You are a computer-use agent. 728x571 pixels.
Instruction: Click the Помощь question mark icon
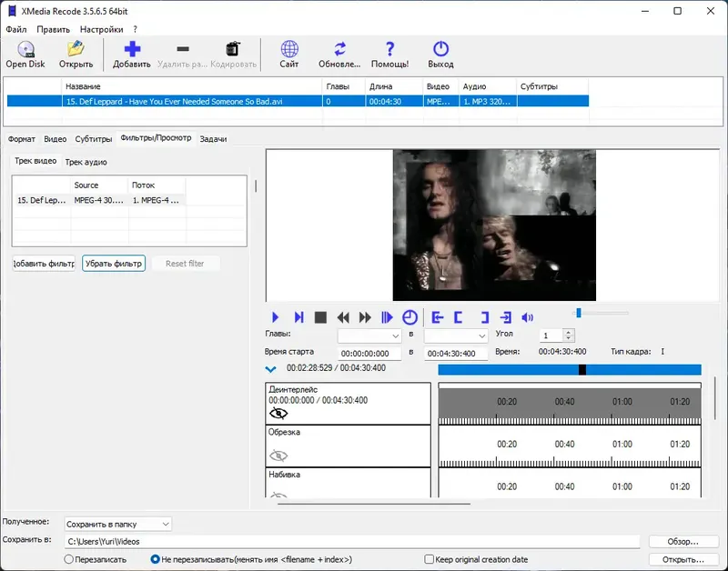coord(389,50)
